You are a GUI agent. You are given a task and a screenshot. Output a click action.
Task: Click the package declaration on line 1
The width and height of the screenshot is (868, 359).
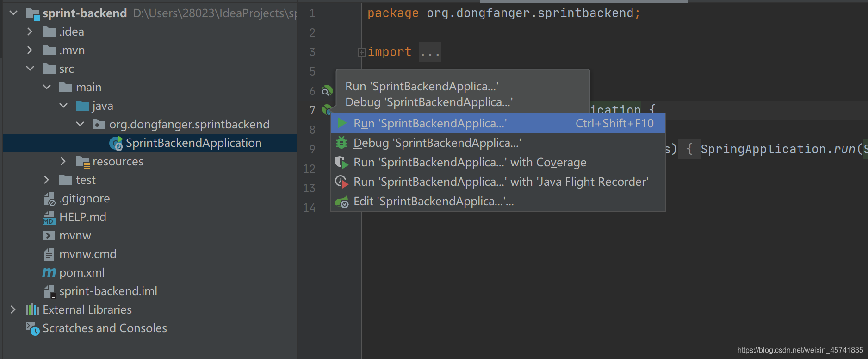(504, 13)
